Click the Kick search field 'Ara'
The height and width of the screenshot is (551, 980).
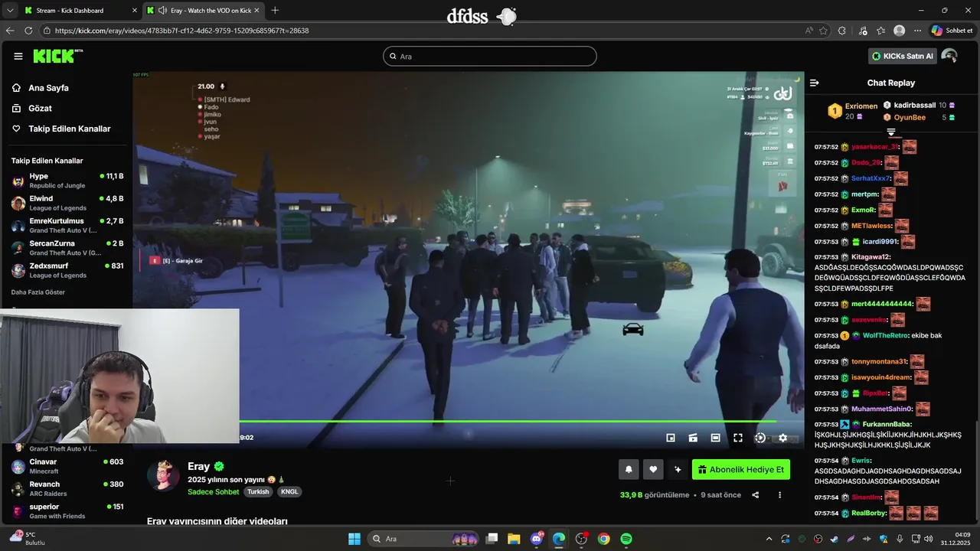click(490, 56)
